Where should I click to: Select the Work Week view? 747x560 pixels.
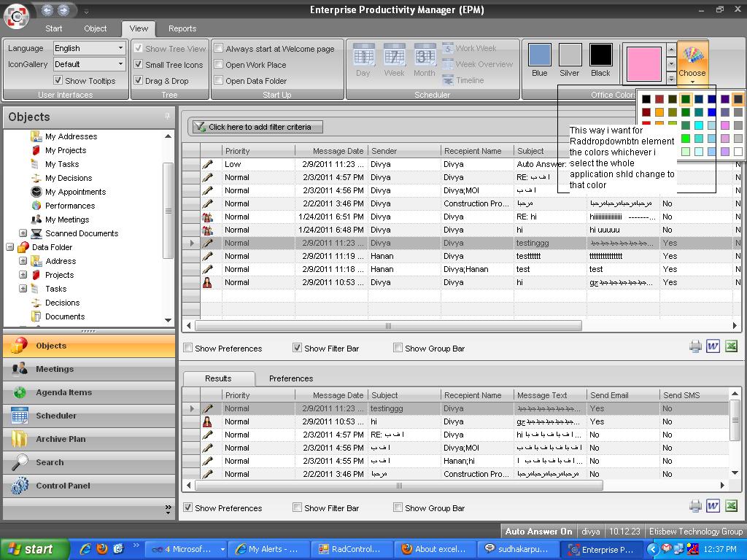pos(469,48)
